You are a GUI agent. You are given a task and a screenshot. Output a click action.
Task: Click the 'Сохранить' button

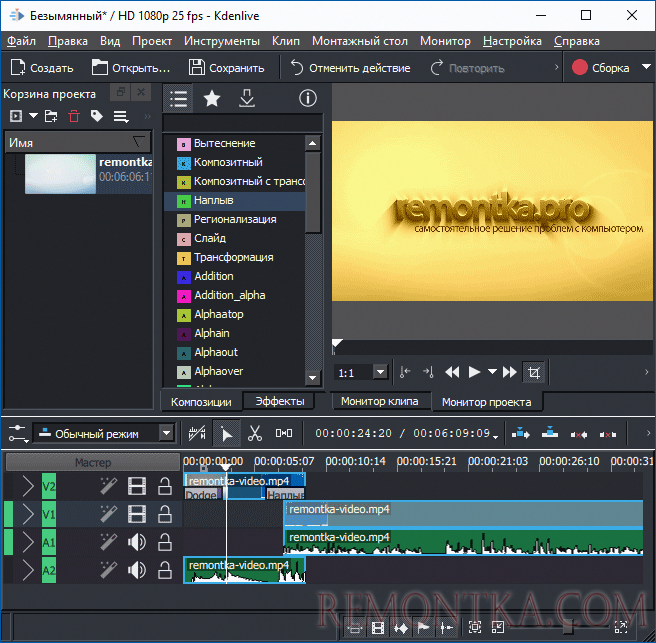point(227,68)
